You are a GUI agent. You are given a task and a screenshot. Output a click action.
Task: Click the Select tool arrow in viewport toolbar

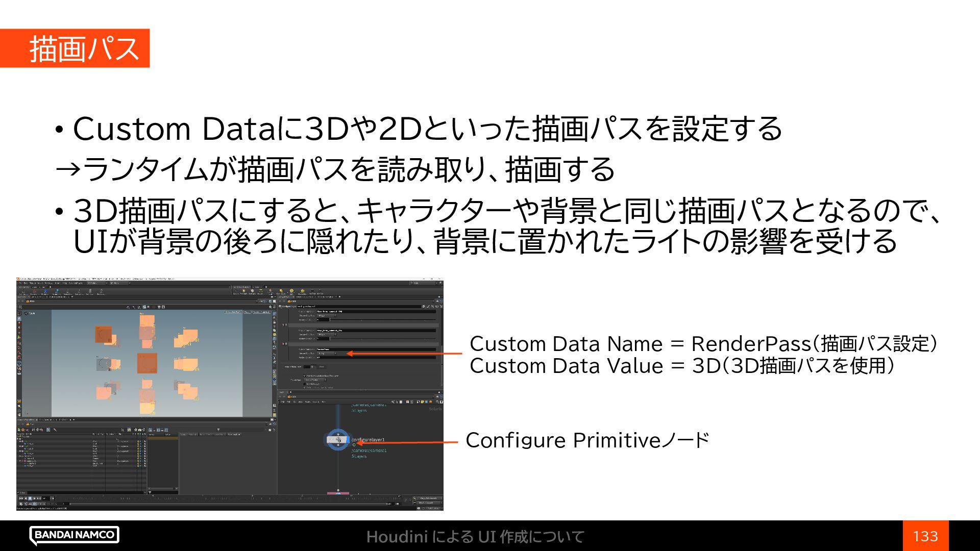19,314
